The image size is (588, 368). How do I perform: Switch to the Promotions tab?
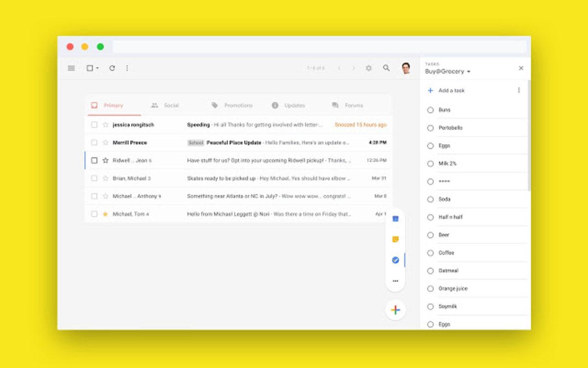tap(239, 105)
